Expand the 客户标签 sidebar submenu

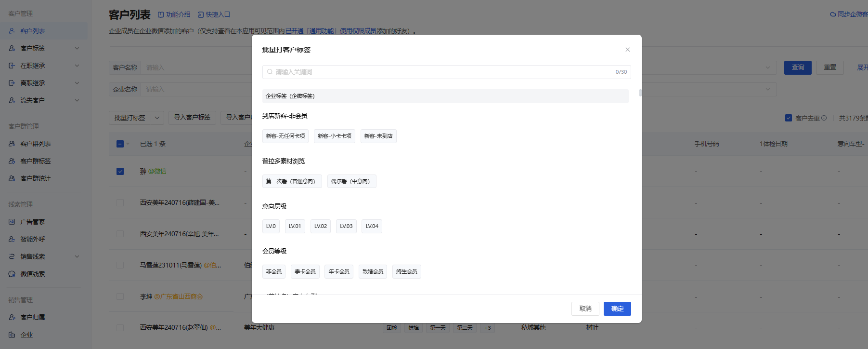click(x=77, y=48)
